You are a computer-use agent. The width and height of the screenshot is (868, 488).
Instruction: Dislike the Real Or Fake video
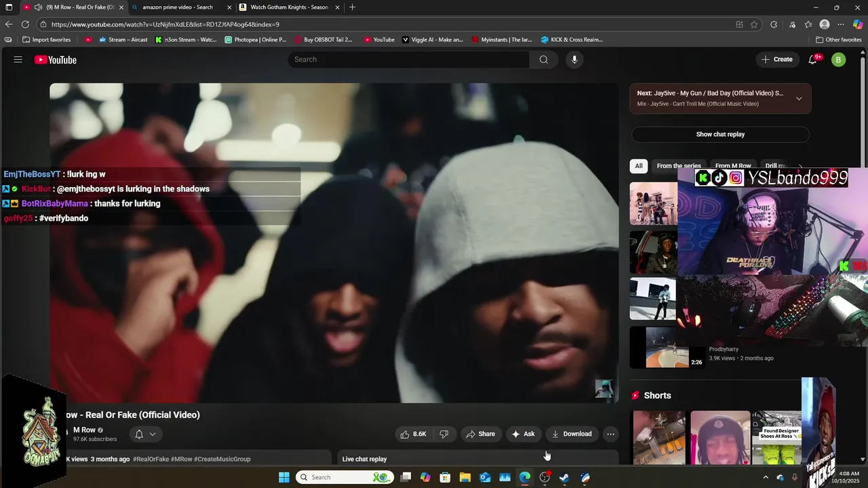(444, 434)
